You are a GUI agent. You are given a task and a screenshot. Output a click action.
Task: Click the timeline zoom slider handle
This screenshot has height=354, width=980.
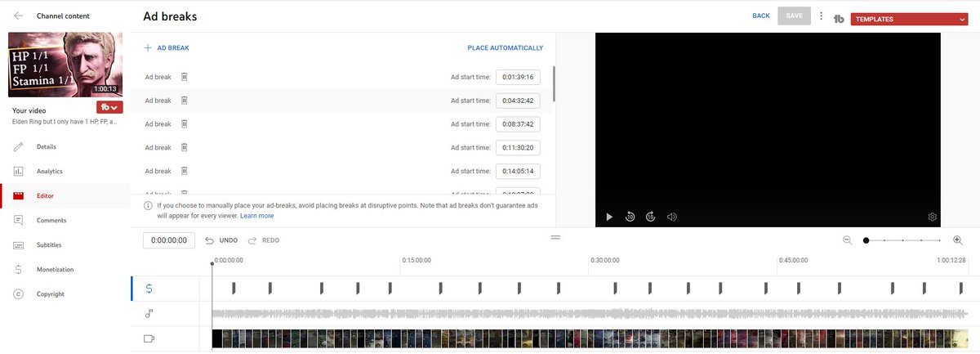866,240
